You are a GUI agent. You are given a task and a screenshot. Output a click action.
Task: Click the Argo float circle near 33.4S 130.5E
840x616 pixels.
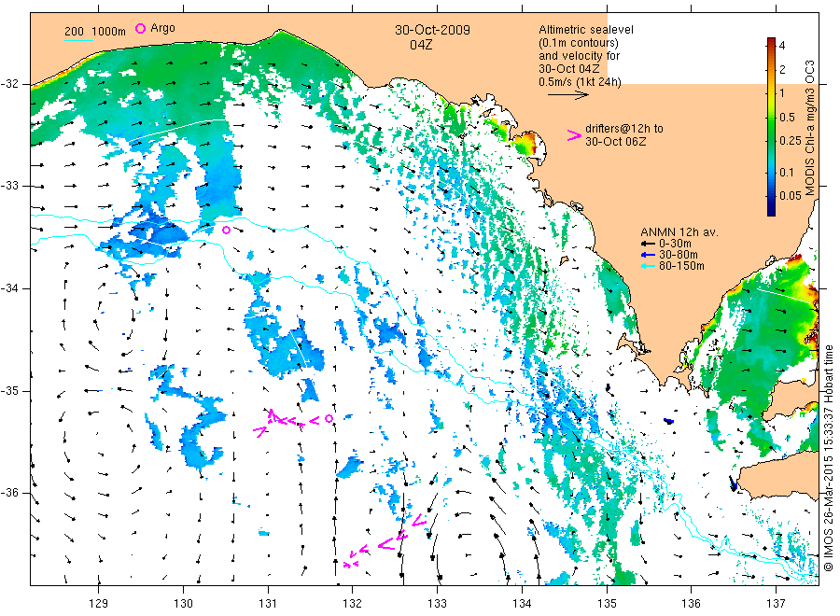click(226, 231)
